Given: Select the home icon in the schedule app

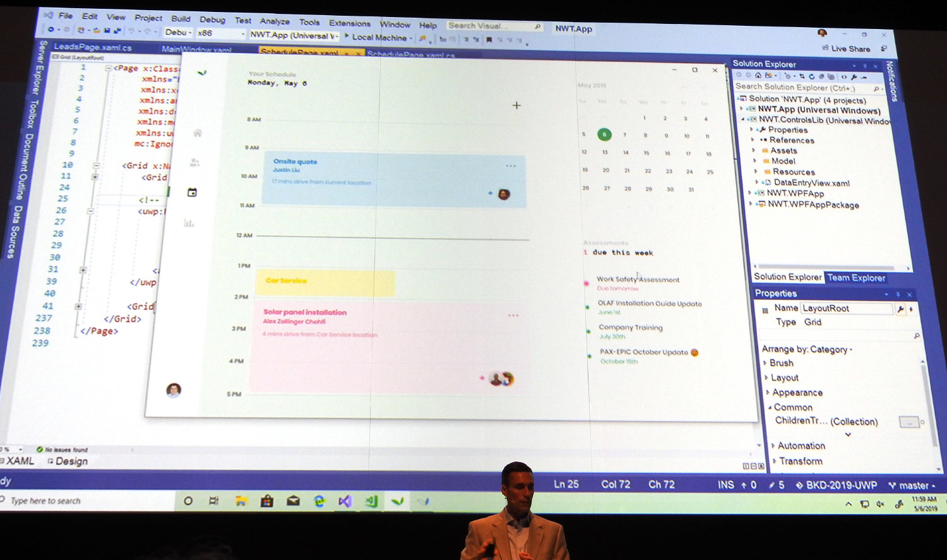Looking at the screenshot, I should (x=198, y=133).
